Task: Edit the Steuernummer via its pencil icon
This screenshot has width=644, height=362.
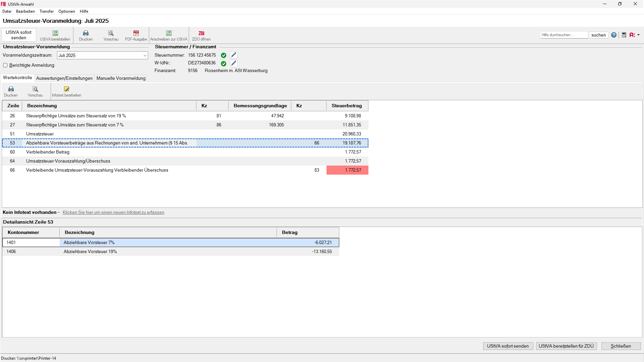Action: point(234,55)
